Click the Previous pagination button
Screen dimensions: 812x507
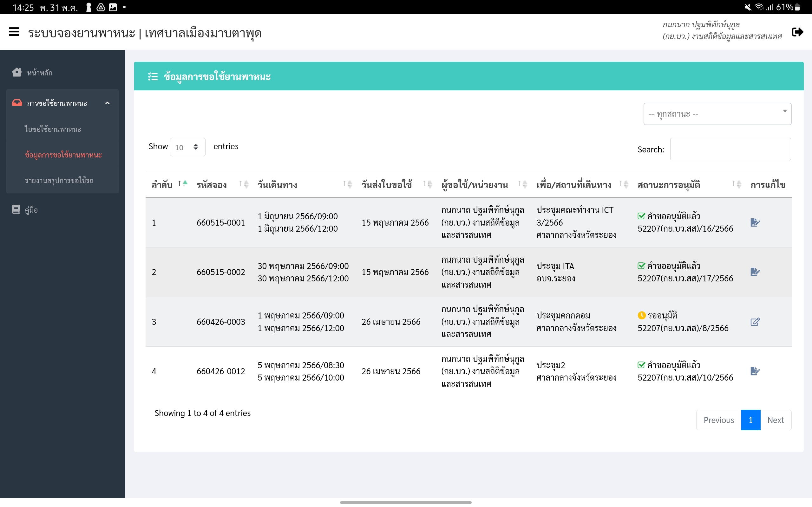718,420
